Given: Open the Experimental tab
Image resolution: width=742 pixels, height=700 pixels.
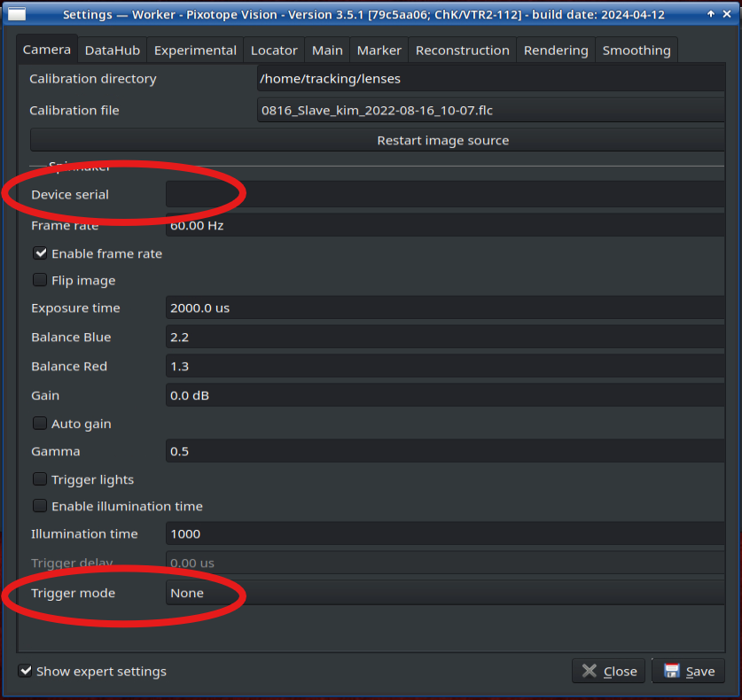Looking at the screenshot, I should (196, 51).
